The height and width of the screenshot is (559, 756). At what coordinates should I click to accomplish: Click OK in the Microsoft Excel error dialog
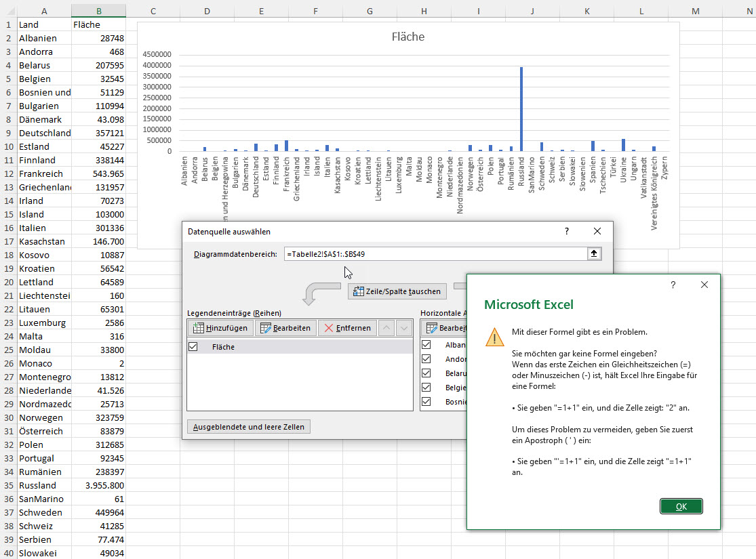[681, 506]
